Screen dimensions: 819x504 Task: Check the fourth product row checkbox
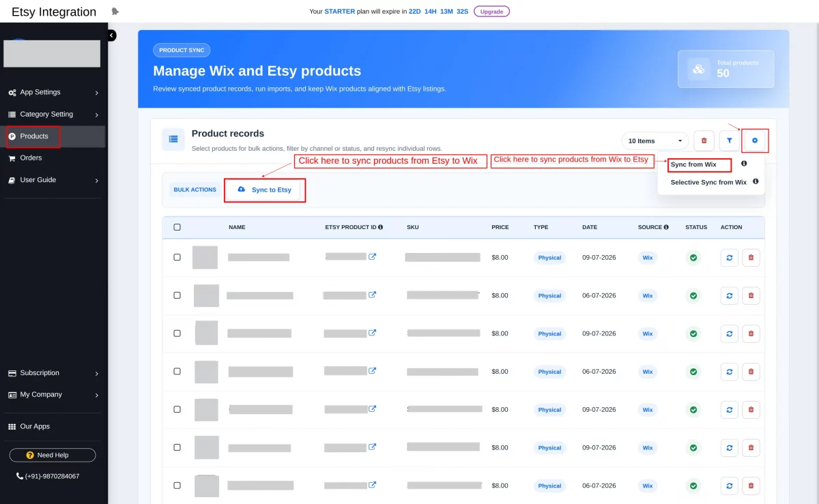click(177, 372)
